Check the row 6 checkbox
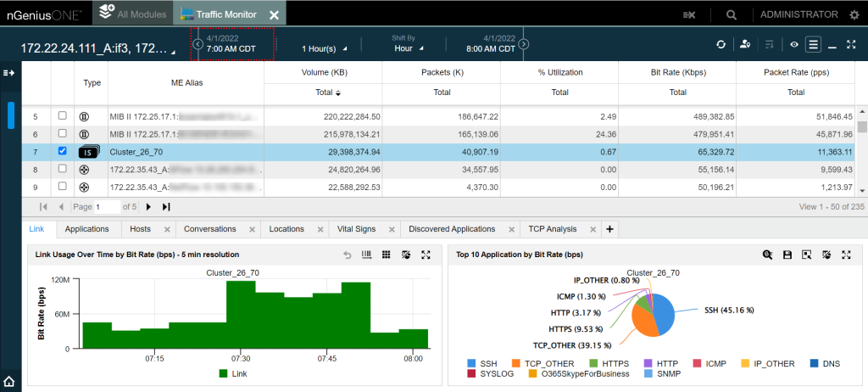Screen dimensions: 868x392 click(63, 133)
